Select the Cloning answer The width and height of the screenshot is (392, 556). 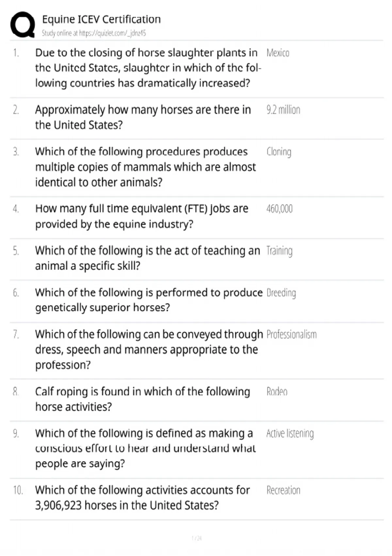tap(279, 152)
